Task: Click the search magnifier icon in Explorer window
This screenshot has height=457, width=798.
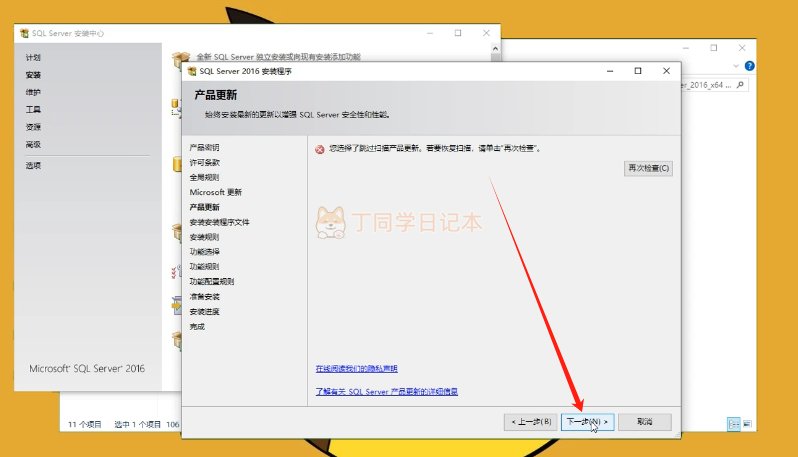Action: (740, 85)
